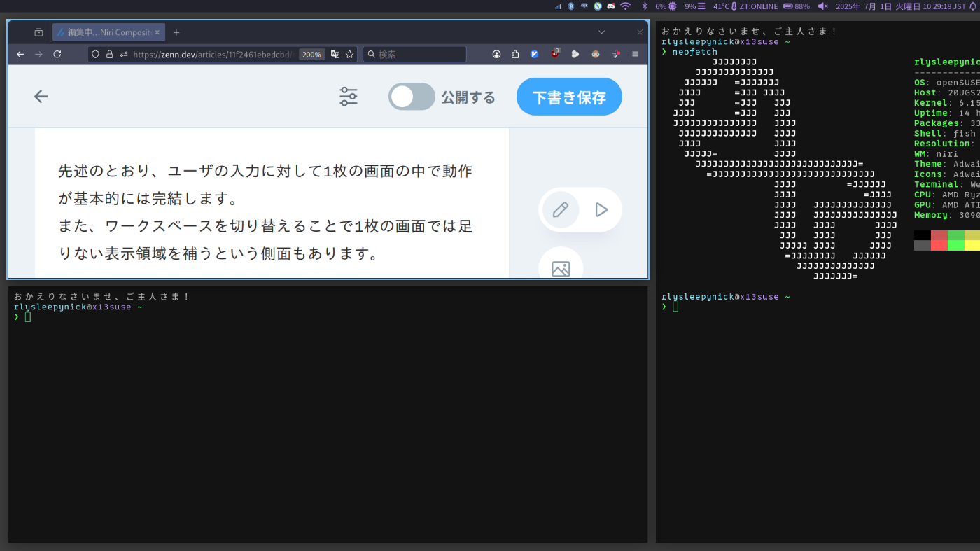Image resolution: width=980 pixels, height=551 pixels.
Task: Open Firefox tab overview (Firefox View) icon
Action: 38,32
